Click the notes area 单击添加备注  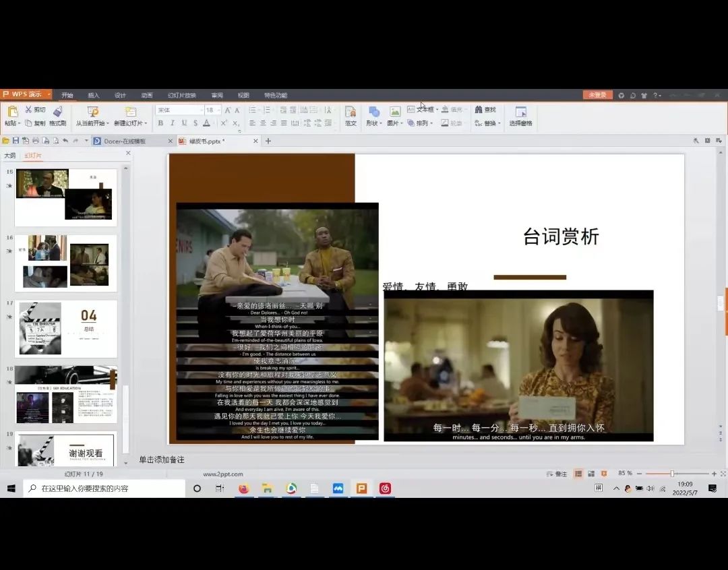tap(162, 460)
